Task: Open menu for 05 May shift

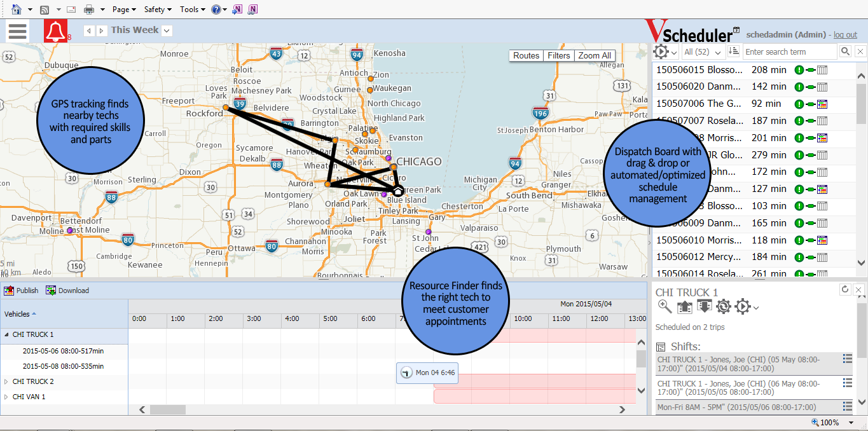Action: pos(847,359)
